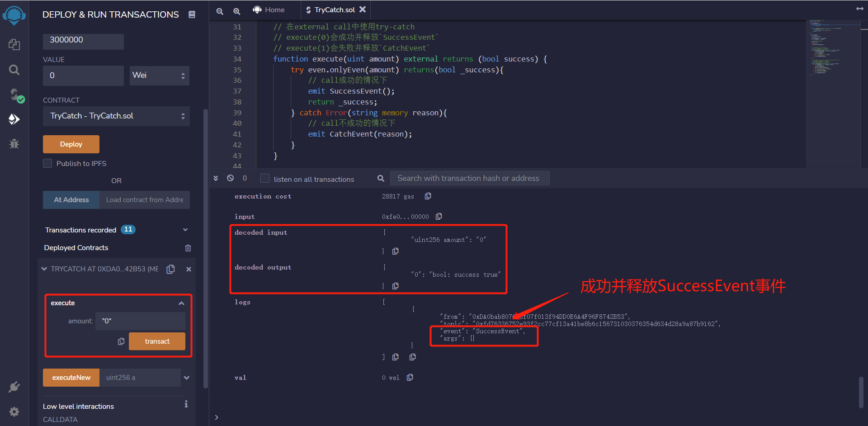Image resolution: width=868 pixels, height=426 pixels.
Task: Check listen on all transactions
Action: point(265,179)
